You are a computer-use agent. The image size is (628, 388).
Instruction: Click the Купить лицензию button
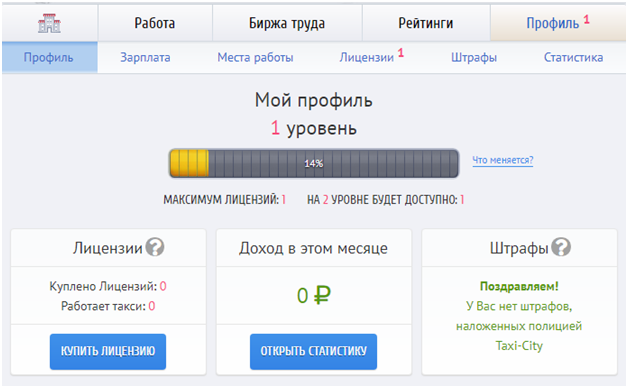pyautogui.click(x=108, y=351)
